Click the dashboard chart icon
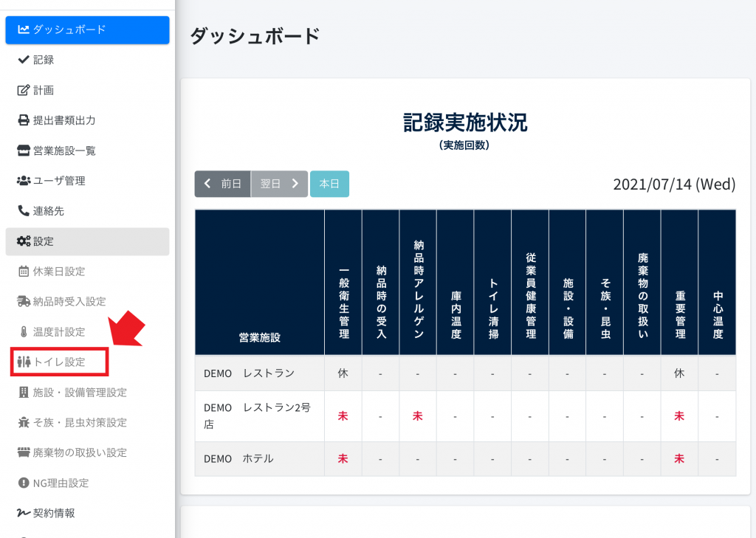 coord(23,30)
